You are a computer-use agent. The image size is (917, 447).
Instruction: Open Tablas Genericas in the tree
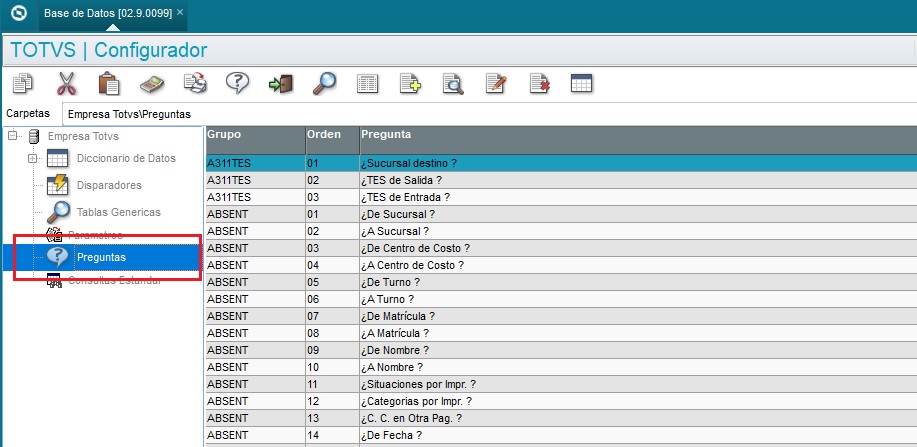[x=119, y=212]
